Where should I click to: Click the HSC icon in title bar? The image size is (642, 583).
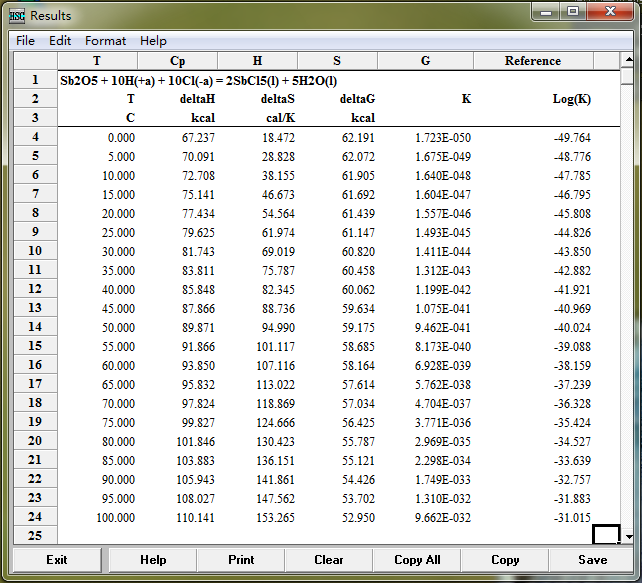click(x=17, y=16)
